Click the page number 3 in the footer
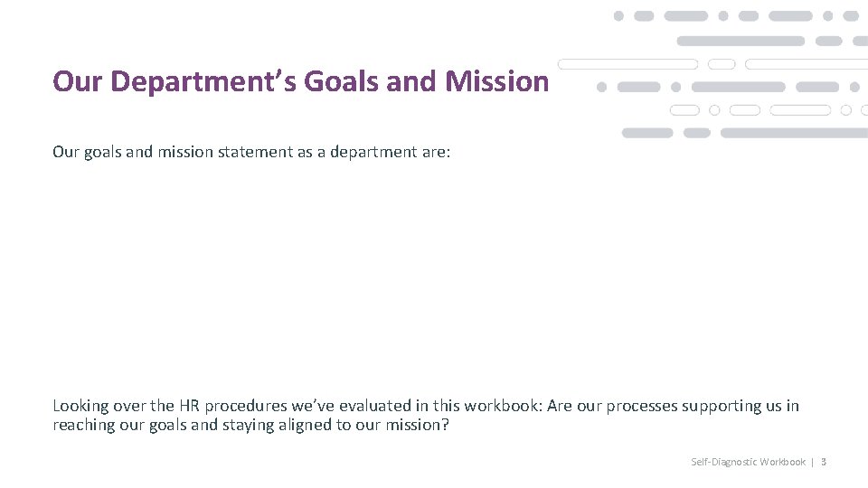 [824, 462]
